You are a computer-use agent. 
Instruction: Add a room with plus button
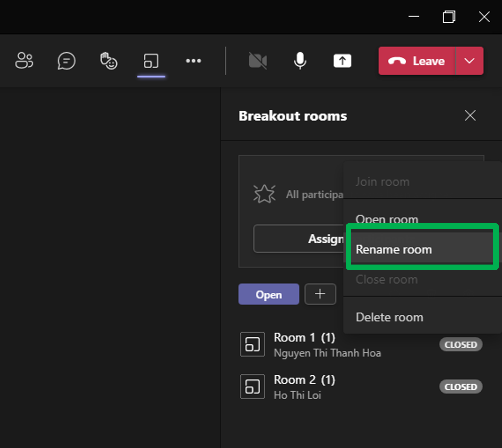(320, 294)
